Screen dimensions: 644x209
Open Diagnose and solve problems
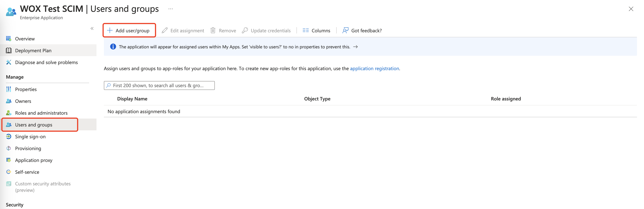click(x=46, y=62)
